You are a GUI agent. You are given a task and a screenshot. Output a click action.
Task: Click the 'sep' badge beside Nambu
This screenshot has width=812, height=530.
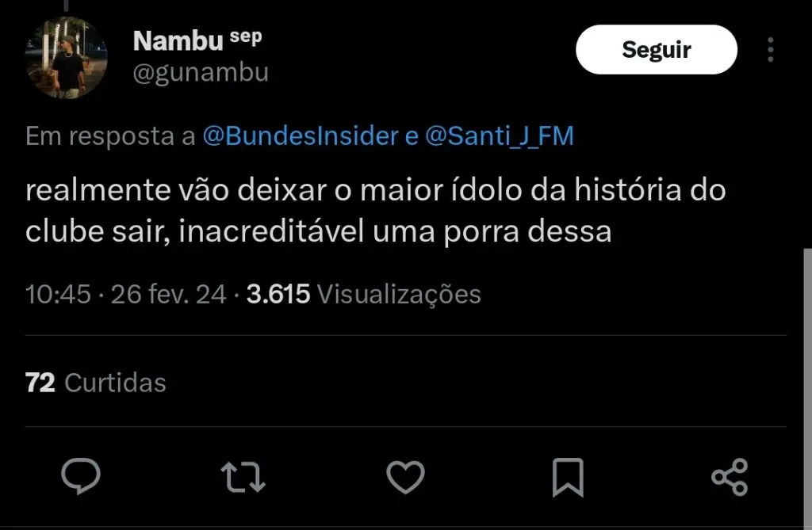click(x=246, y=37)
